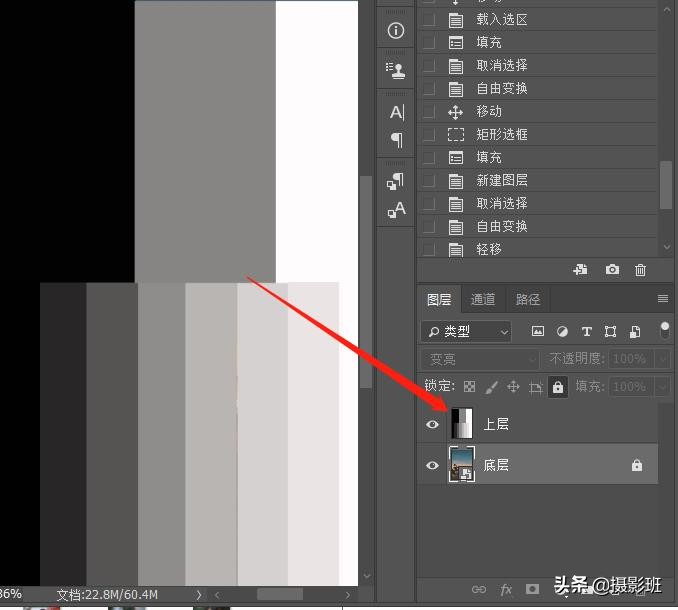
Task: Select the 底层 layer thumbnail
Action: pyautogui.click(x=462, y=464)
